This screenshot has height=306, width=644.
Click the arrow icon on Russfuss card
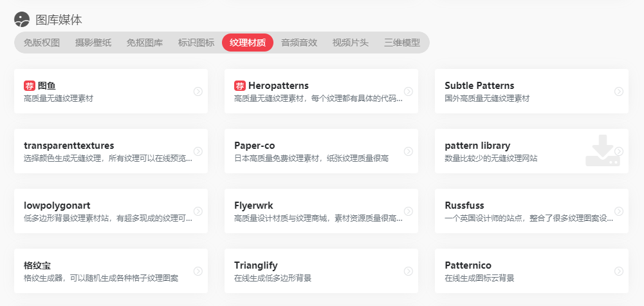click(618, 211)
